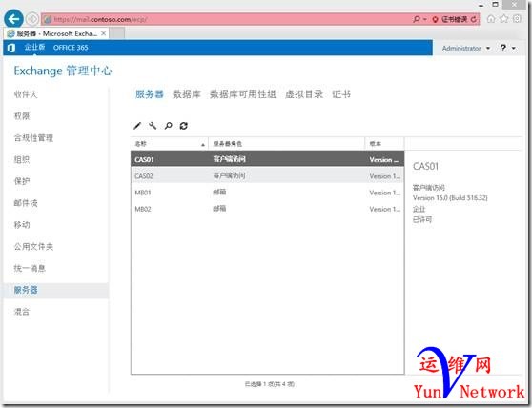Click the browser back arrow button
Screen dimensions: 532x408
pos(13,19)
